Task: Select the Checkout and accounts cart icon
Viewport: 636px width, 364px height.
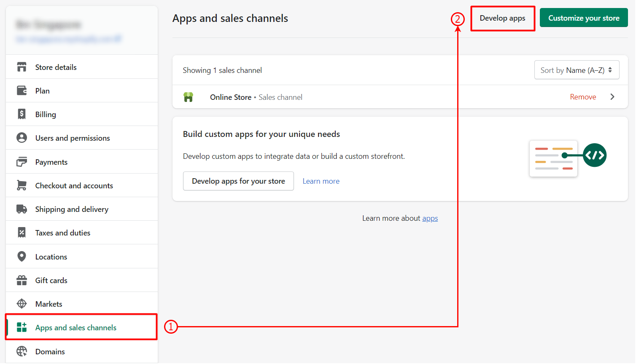Action: [22, 185]
